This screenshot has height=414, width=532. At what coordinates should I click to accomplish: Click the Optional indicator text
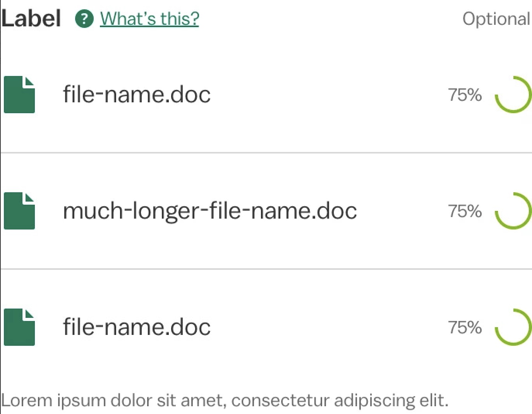(x=497, y=19)
